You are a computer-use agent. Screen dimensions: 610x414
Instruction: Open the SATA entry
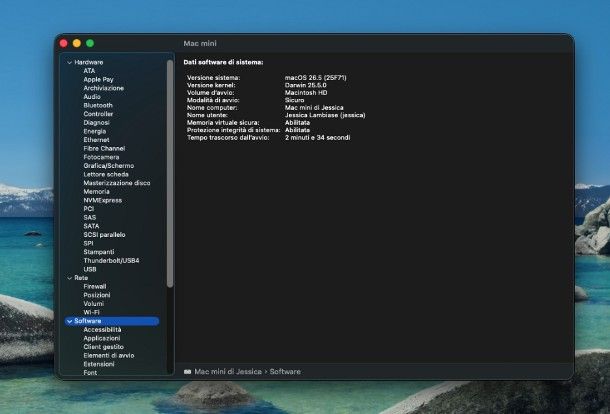pyautogui.click(x=91, y=226)
